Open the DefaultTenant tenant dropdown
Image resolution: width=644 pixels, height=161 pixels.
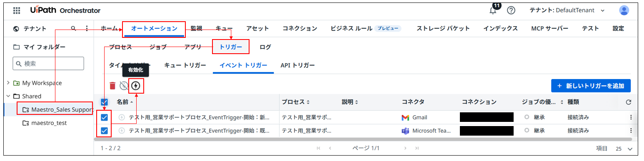coord(567,10)
